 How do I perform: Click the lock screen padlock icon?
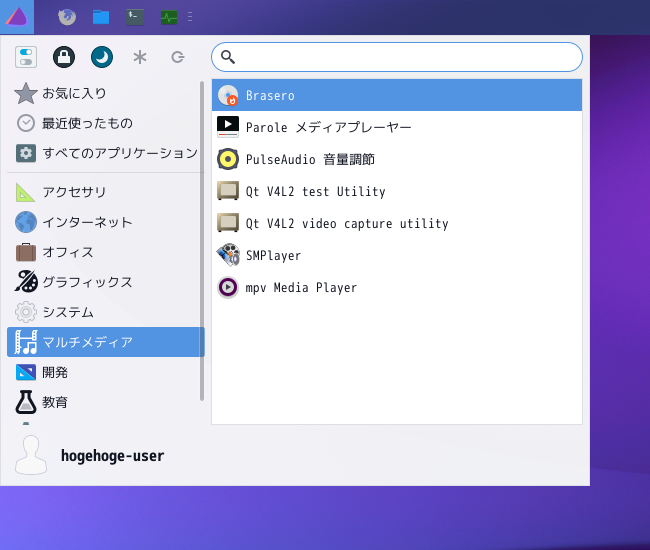[64, 57]
